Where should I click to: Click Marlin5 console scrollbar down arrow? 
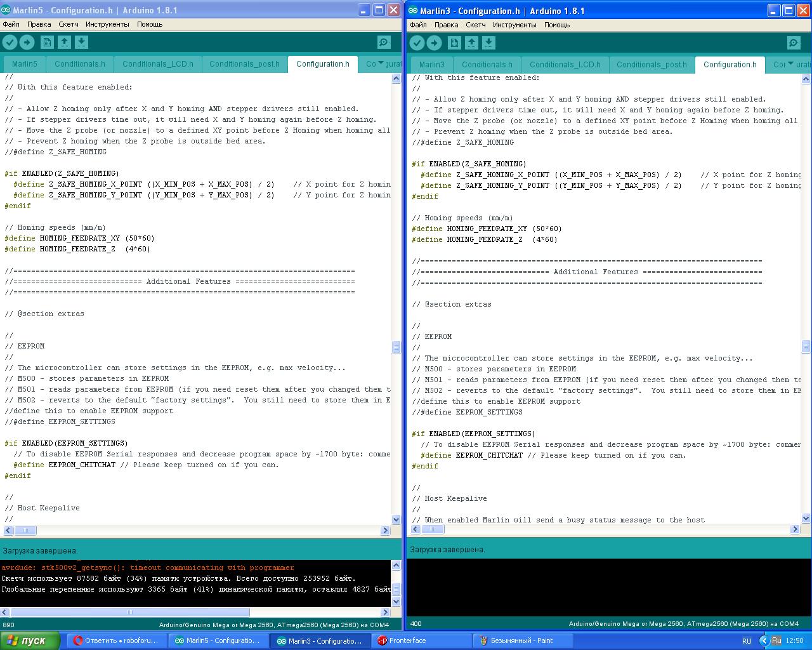[x=396, y=601]
